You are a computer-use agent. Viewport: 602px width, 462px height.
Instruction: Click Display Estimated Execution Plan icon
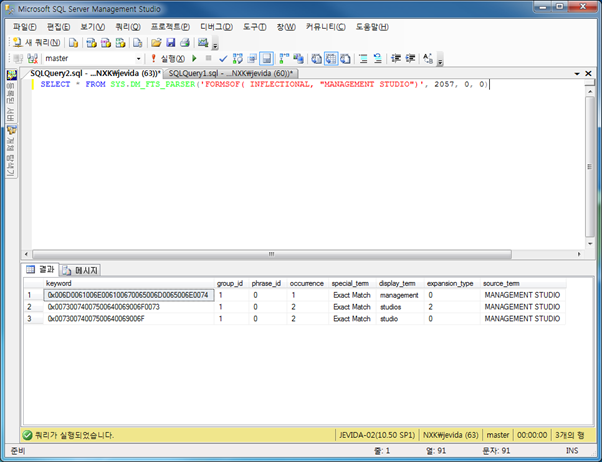pyautogui.click(x=238, y=58)
